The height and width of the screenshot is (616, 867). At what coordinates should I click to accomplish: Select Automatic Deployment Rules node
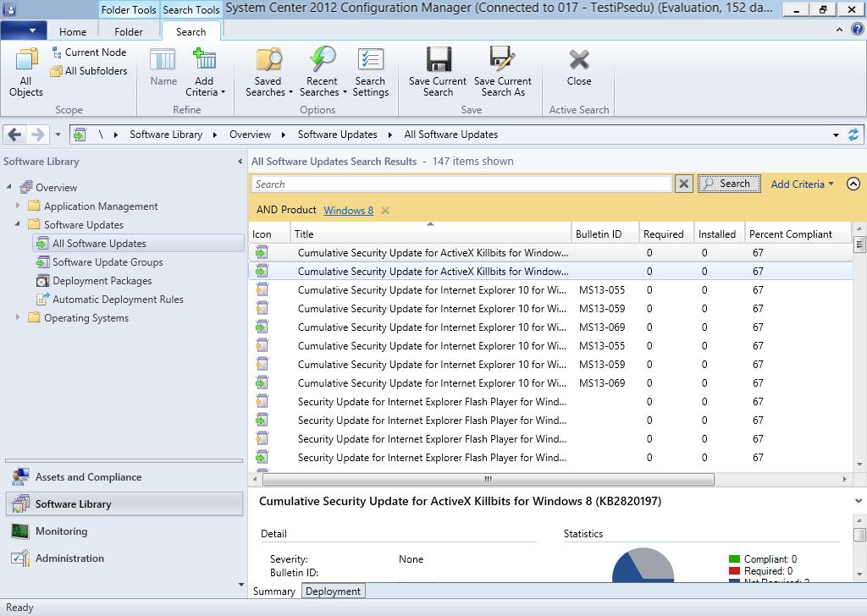(x=117, y=300)
